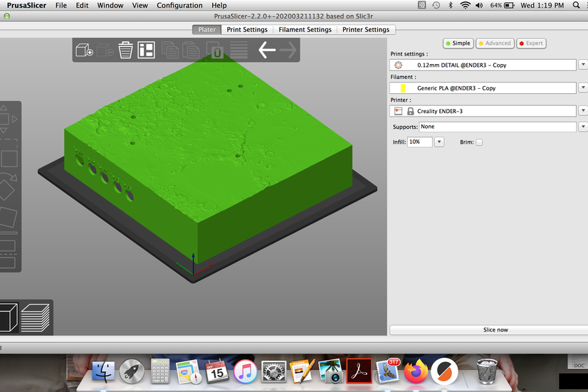Open Finder from the Dock

(103, 371)
